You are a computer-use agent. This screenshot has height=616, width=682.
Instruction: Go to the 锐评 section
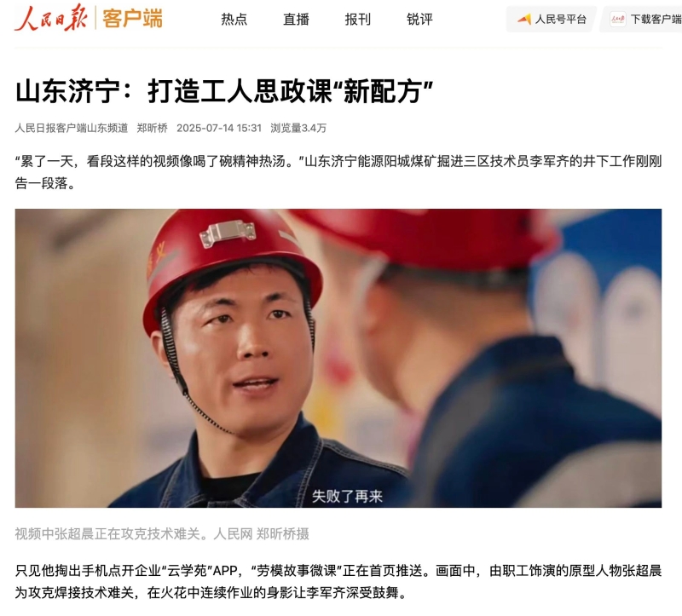click(419, 19)
